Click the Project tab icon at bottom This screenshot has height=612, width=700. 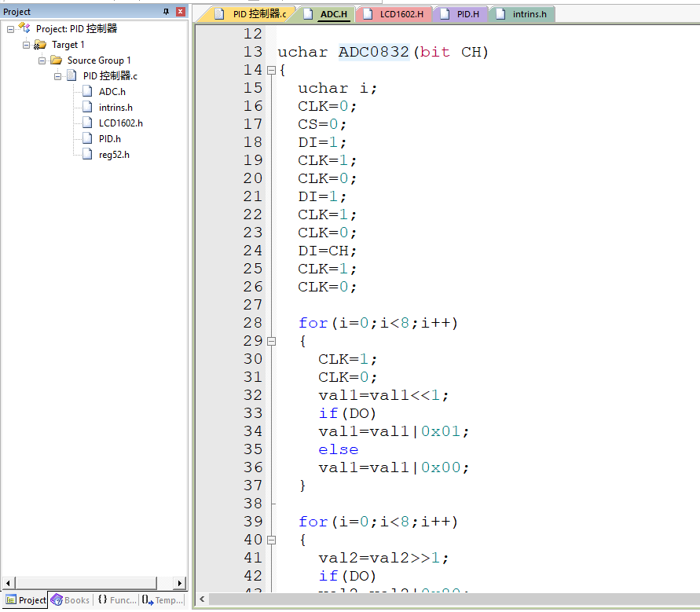point(11,600)
